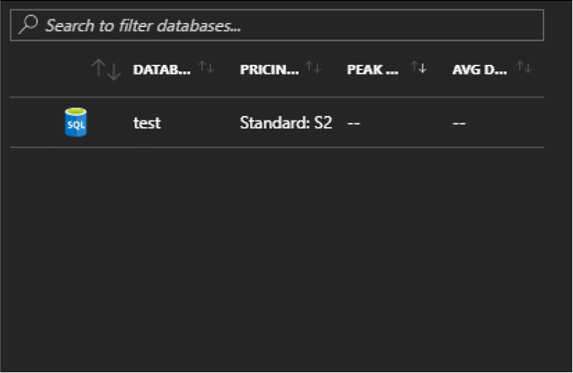Click the magnifying glass search icon

(x=28, y=24)
